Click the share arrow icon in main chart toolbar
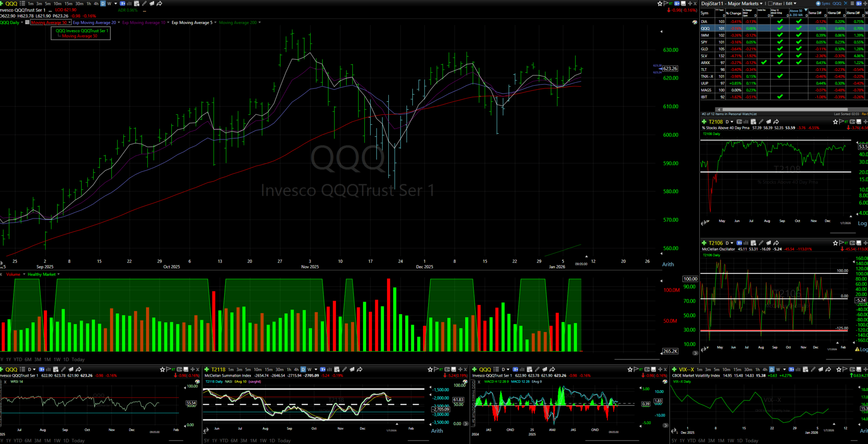This screenshot has width=868, height=444. click(x=159, y=4)
